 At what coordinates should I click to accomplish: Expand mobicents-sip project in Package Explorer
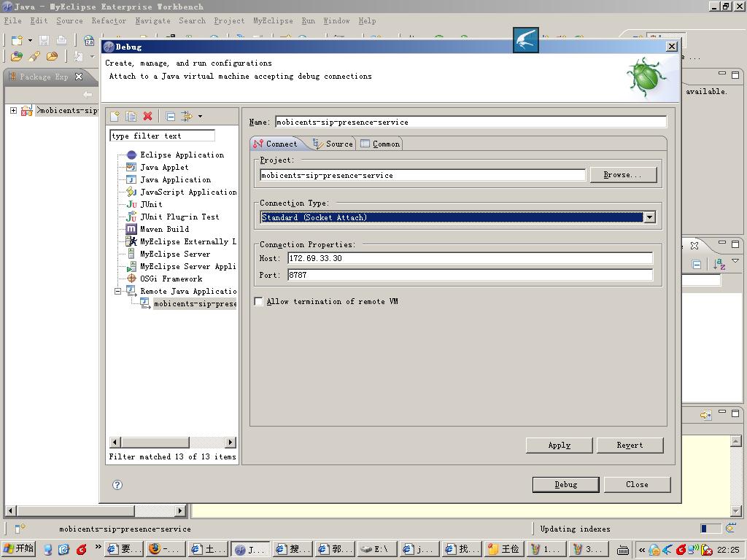pyautogui.click(x=13, y=111)
